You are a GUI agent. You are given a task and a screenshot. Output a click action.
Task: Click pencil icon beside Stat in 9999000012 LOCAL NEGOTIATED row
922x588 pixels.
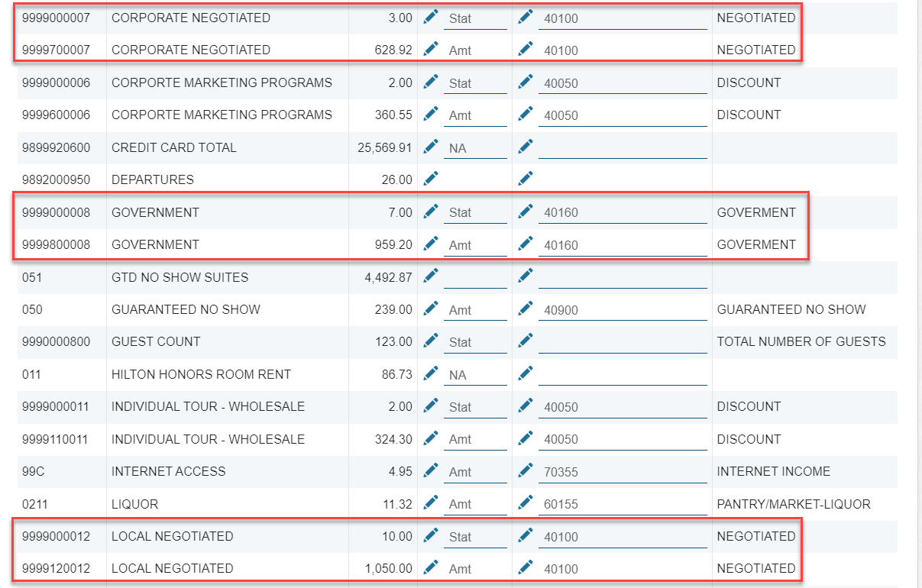tap(431, 535)
